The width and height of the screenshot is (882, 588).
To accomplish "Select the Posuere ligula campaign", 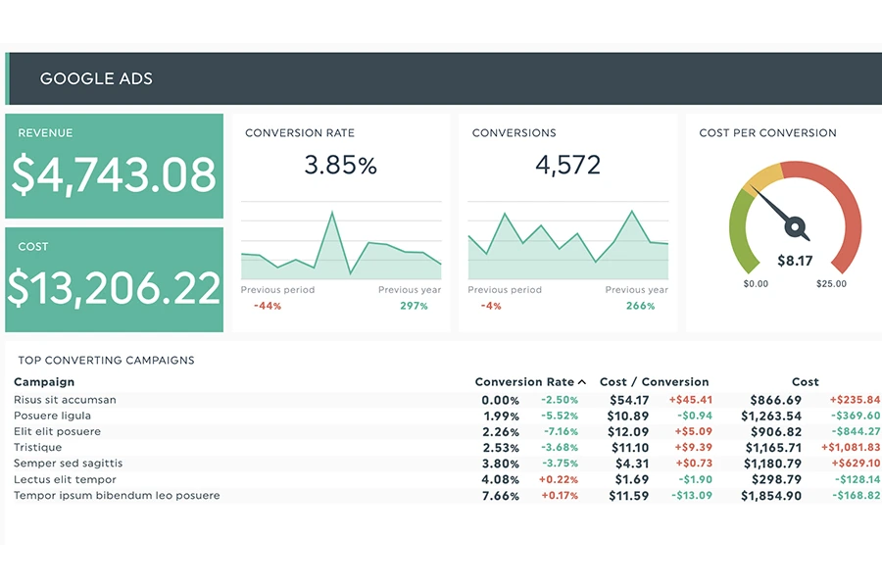I will [x=52, y=416].
